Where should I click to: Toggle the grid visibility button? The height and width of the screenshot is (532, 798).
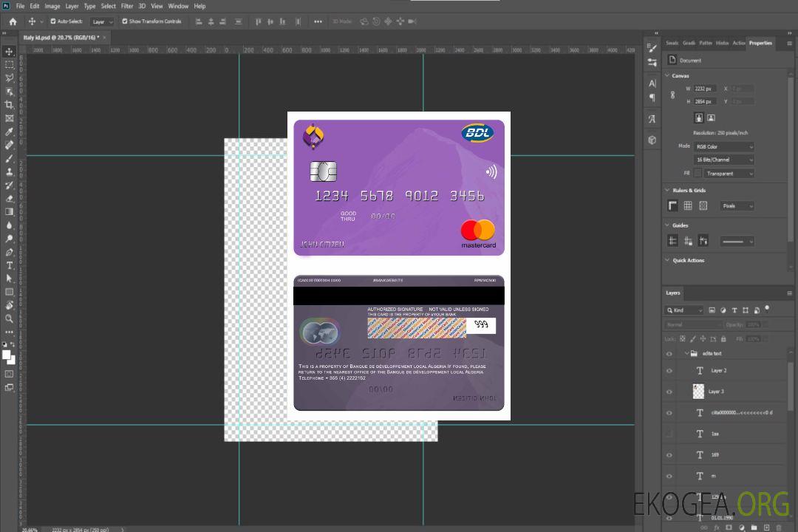[688, 205]
